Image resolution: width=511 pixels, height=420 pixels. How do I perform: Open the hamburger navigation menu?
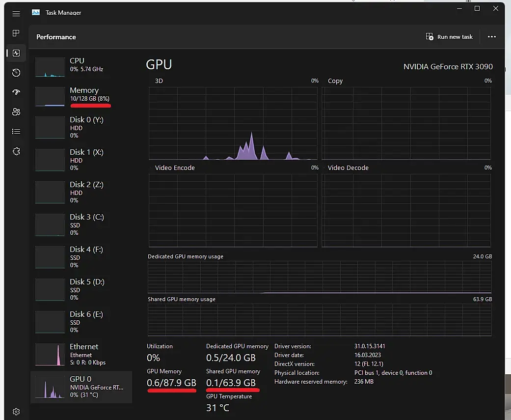click(16, 13)
